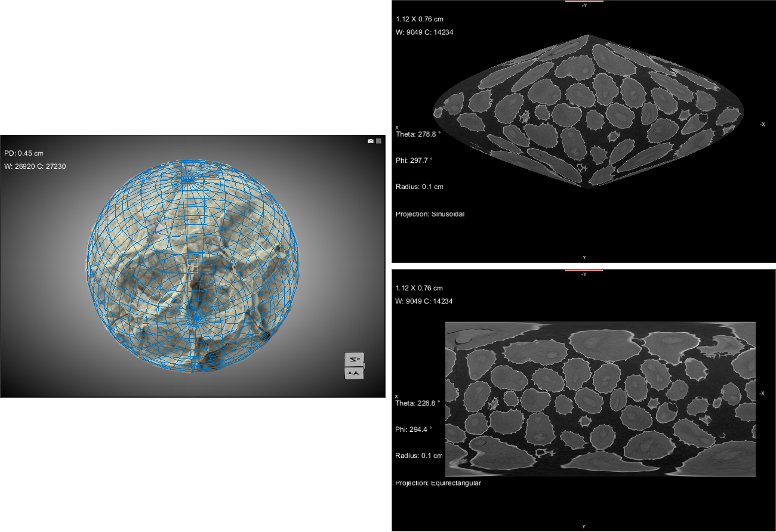The height and width of the screenshot is (532, 776).
Task: Click the Phi 294.4° readout
Action: (x=414, y=429)
